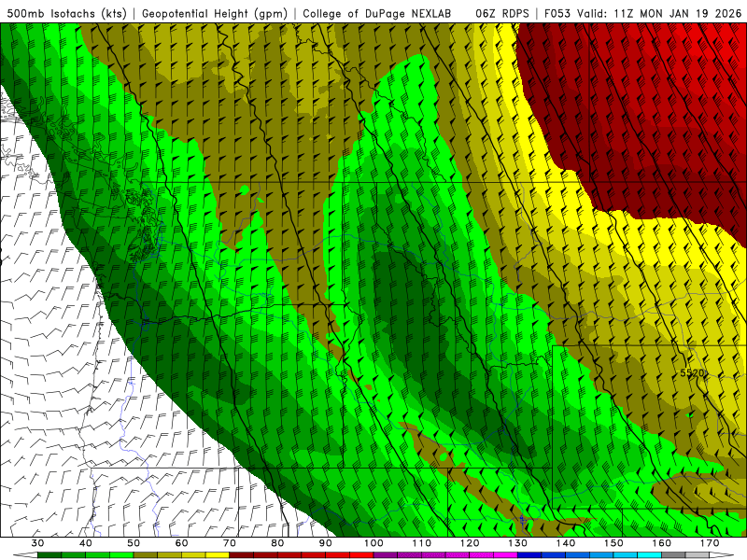Click the 'Valid: 11Z MON JAN 19 2026' text
Viewport: 747px width, 560px height.
[x=660, y=13]
